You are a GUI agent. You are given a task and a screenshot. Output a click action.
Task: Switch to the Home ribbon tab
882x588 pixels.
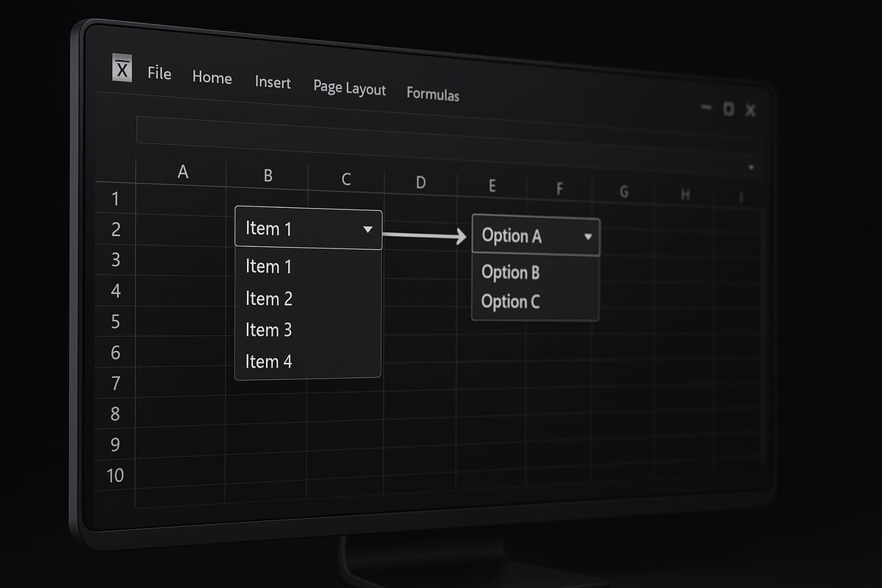[212, 78]
